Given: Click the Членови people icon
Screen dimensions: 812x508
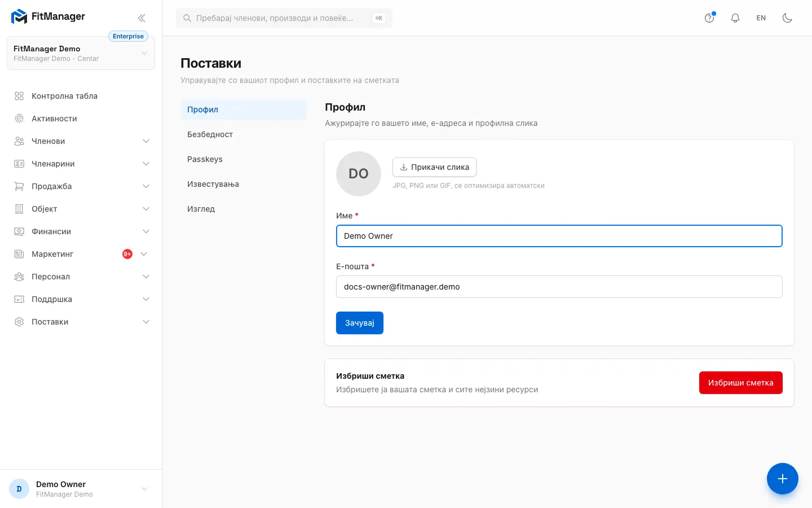Looking at the screenshot, I should 19,141.
